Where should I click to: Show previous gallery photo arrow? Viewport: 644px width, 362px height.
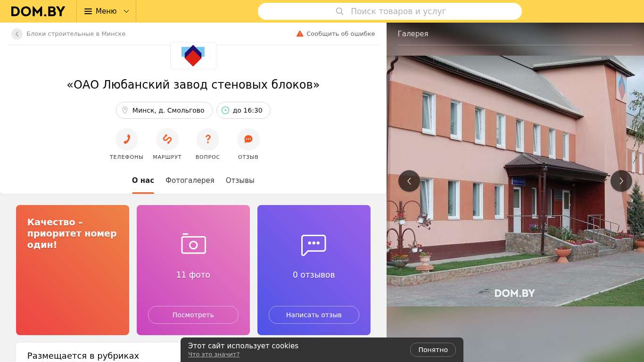pos(409,181)
